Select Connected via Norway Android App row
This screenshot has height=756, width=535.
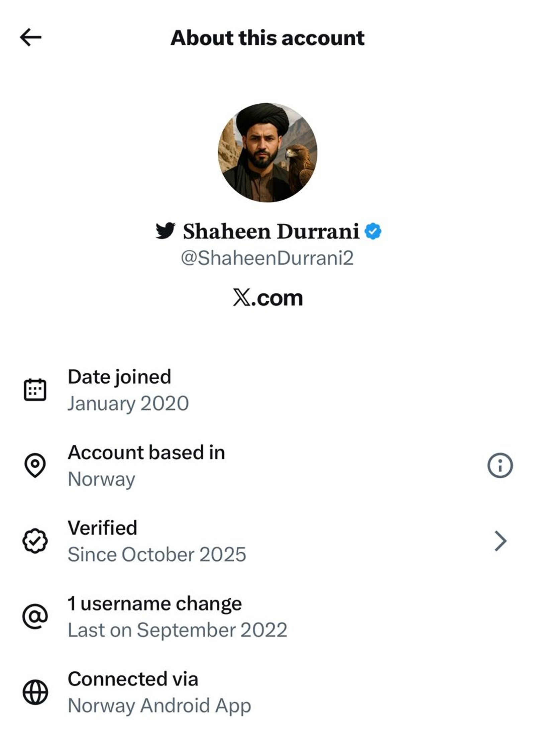click(x=267, y=692)
